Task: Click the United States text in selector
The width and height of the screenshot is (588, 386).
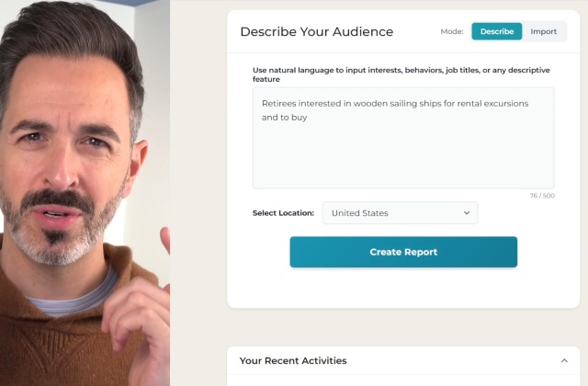Action: pos(359,213)
